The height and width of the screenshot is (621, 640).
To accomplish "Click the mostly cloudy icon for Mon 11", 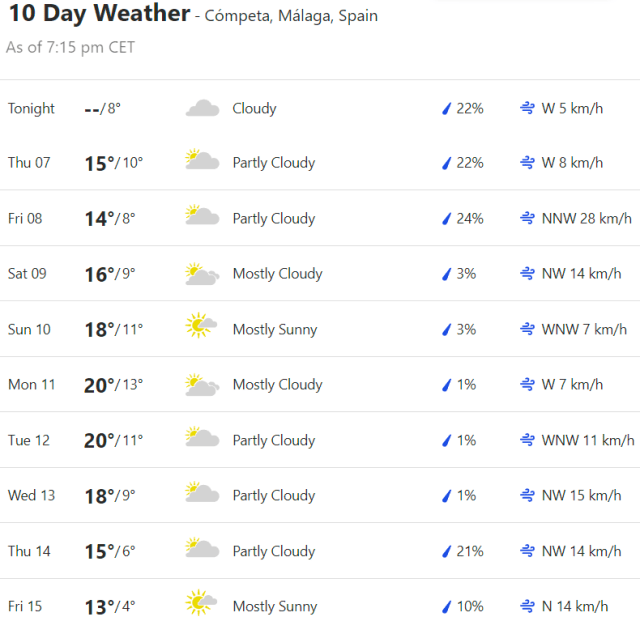I will [202, 385].
